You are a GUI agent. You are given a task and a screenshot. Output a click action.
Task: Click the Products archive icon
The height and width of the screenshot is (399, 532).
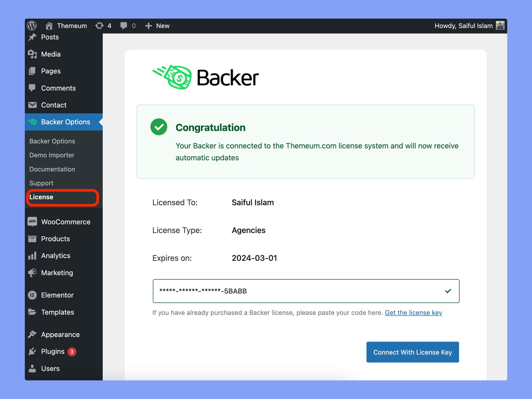coord(32,239)
